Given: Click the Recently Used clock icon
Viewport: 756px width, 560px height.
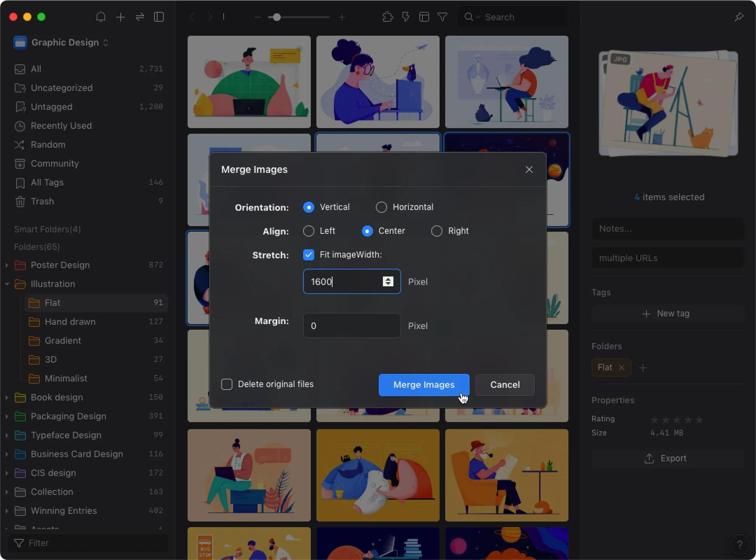Looking at the screenshot, I should tap(20, 126).
